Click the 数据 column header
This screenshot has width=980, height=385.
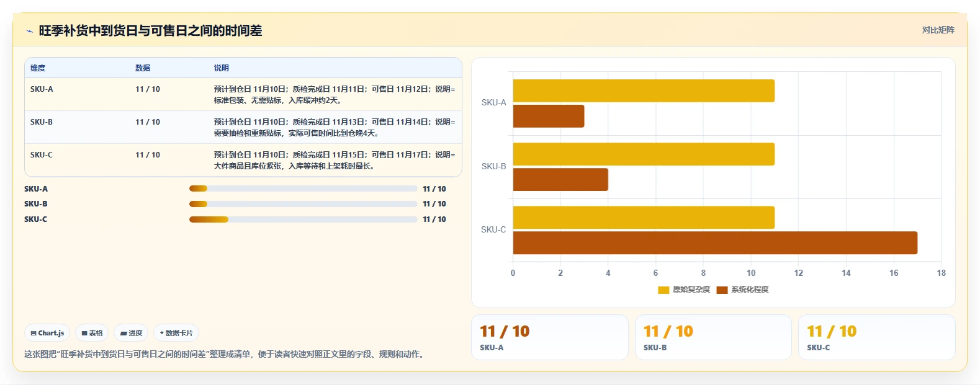(x=143, y=68)
